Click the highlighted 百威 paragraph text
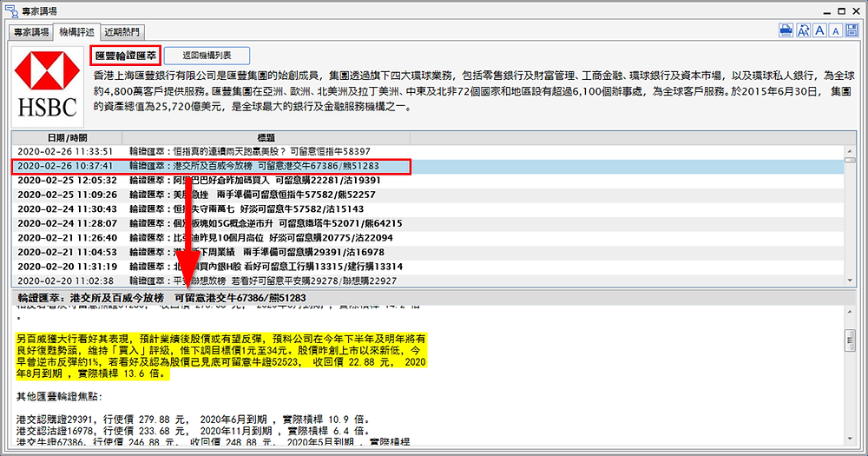 220,356
